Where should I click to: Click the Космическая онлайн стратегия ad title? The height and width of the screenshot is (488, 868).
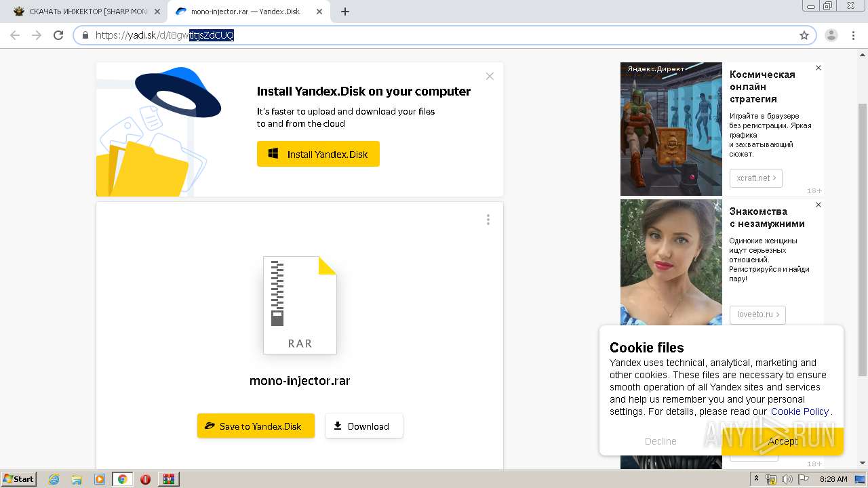coord(762,87)
